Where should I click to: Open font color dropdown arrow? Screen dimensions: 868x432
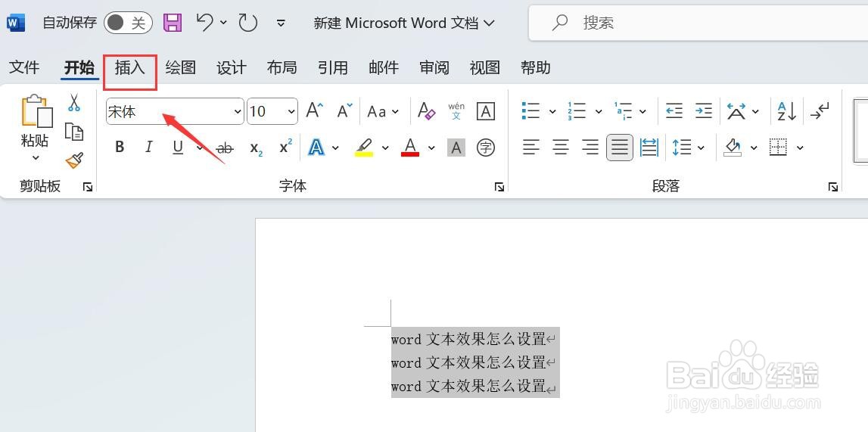tap(431, 148)
